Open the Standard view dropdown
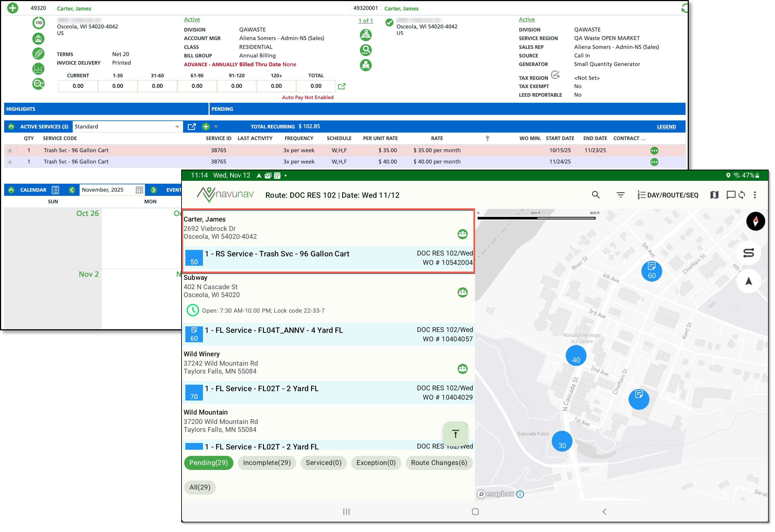The image size is (775, 532). pos(127,127)
